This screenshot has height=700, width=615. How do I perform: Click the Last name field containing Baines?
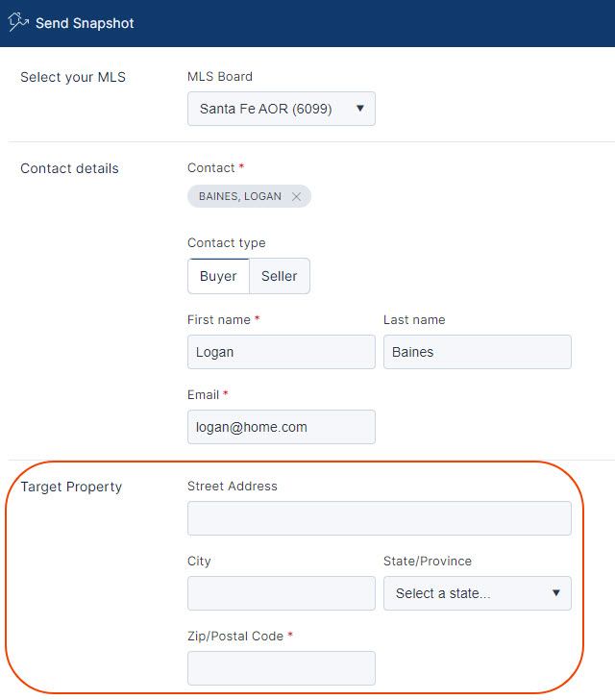pos(477,352)
